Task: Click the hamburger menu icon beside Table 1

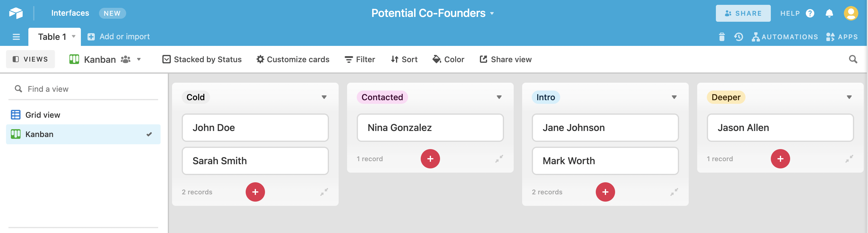Action: 16,37
